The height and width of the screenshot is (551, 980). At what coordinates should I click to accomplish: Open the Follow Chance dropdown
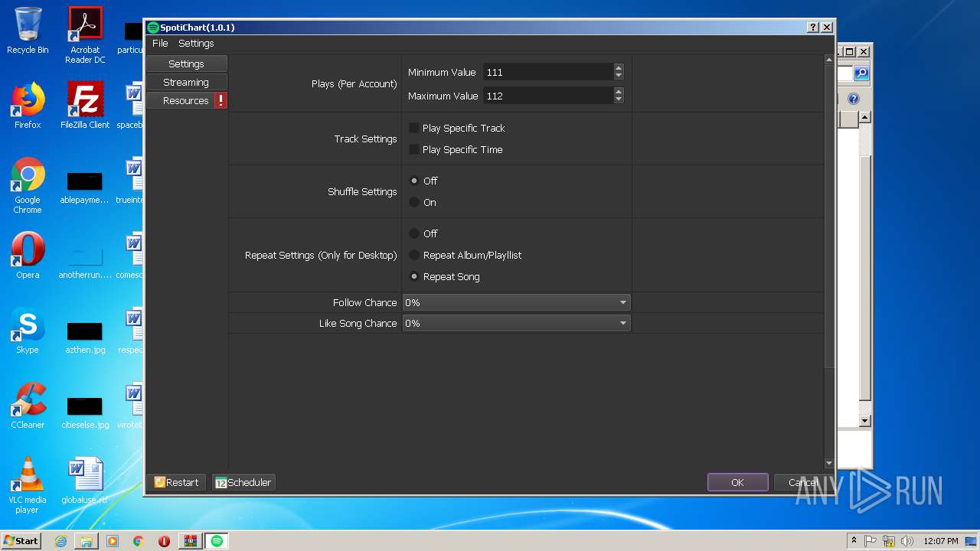tap(516, 302)
